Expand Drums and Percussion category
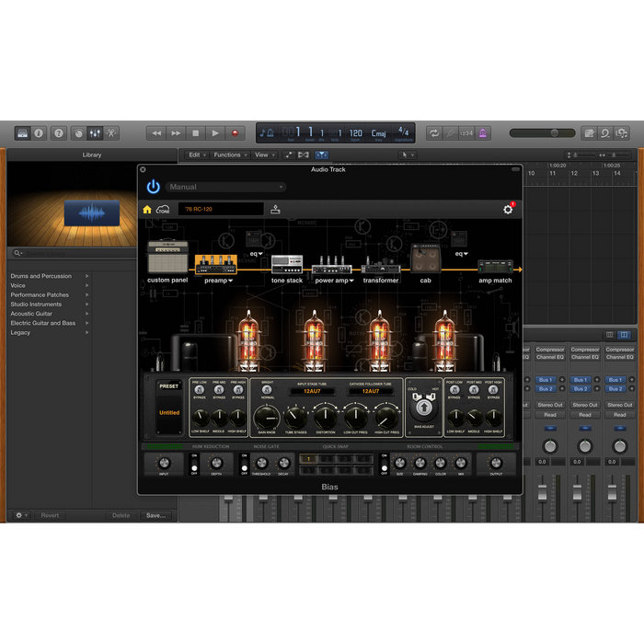Screen dimensions: 644x644 pos(87,276)
